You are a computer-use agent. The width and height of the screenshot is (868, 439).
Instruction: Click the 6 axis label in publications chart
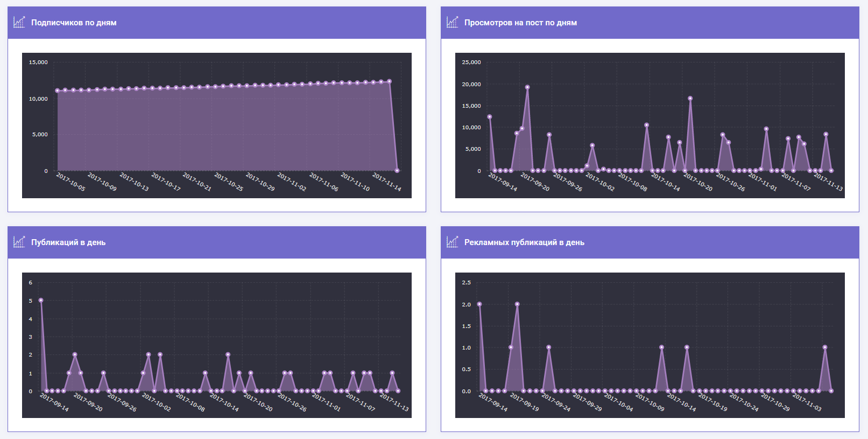[31, 283]
